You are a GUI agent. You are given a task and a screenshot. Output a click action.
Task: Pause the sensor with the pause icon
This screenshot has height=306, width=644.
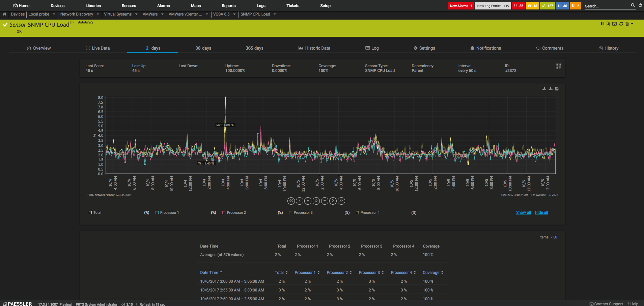(x=602, y=24)
